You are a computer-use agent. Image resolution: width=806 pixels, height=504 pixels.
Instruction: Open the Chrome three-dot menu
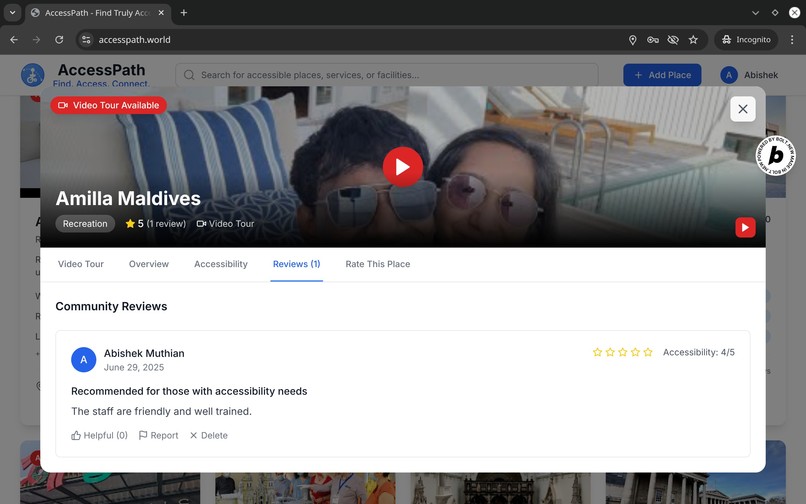[x=792, y=40]
